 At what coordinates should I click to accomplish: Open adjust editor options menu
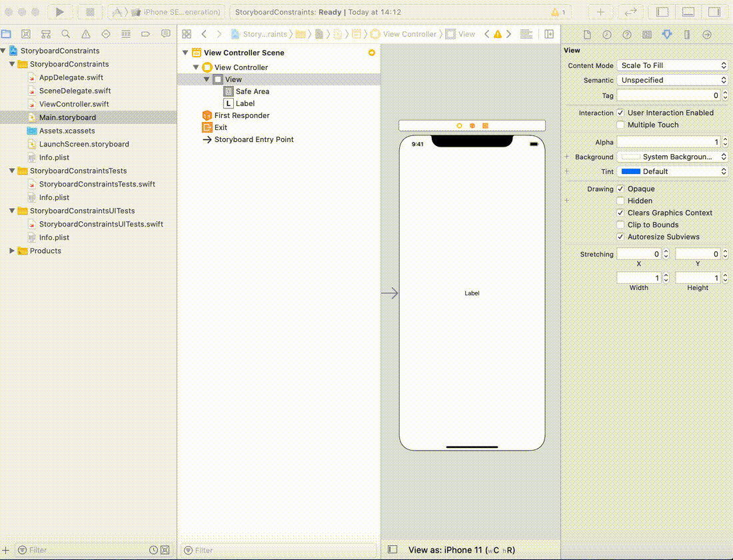[526, 34]
